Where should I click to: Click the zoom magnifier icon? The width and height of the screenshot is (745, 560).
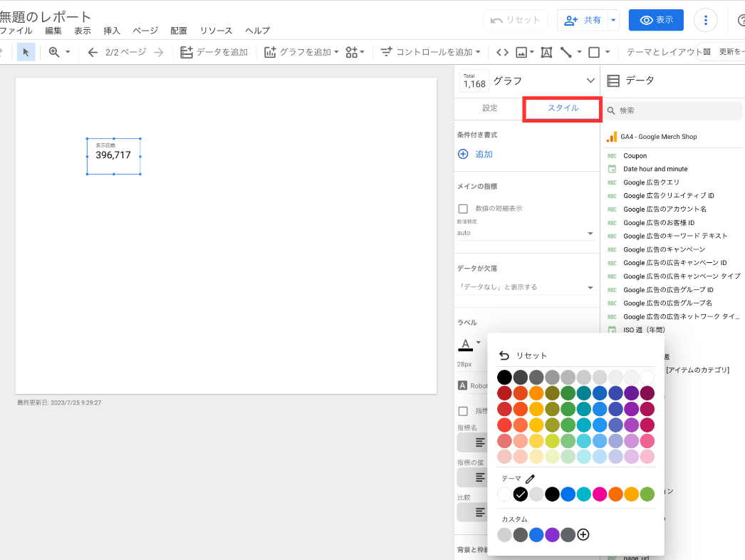(54, 52)
